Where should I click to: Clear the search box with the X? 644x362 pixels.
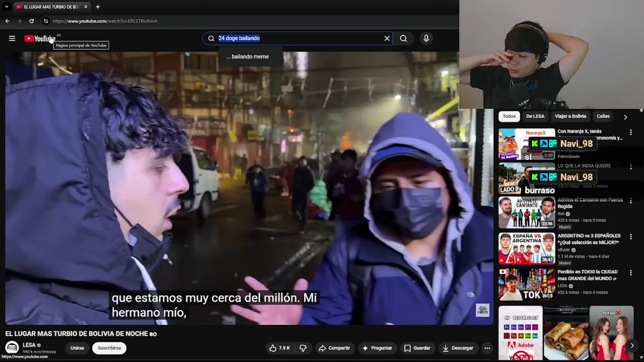click(x=387, y=38)
